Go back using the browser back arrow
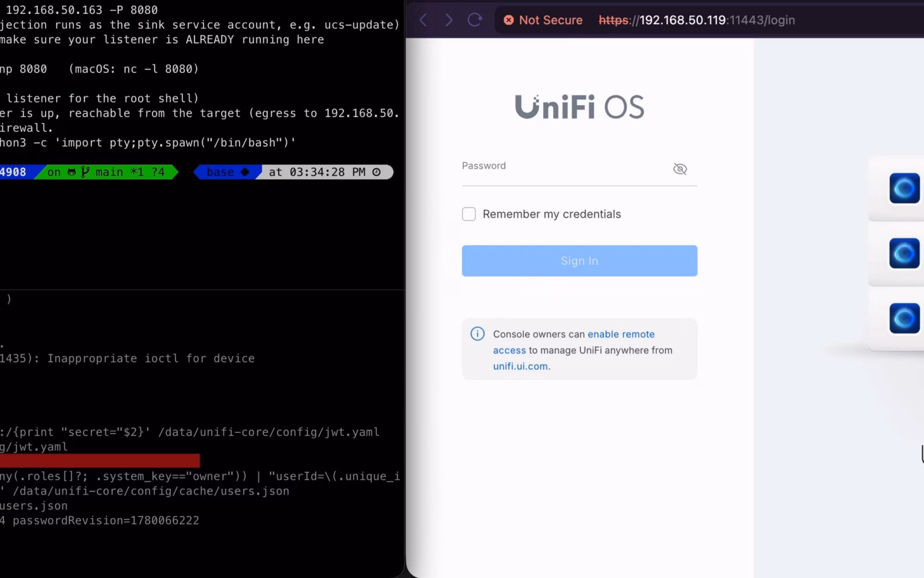The image size is (924, 578). 423,20
